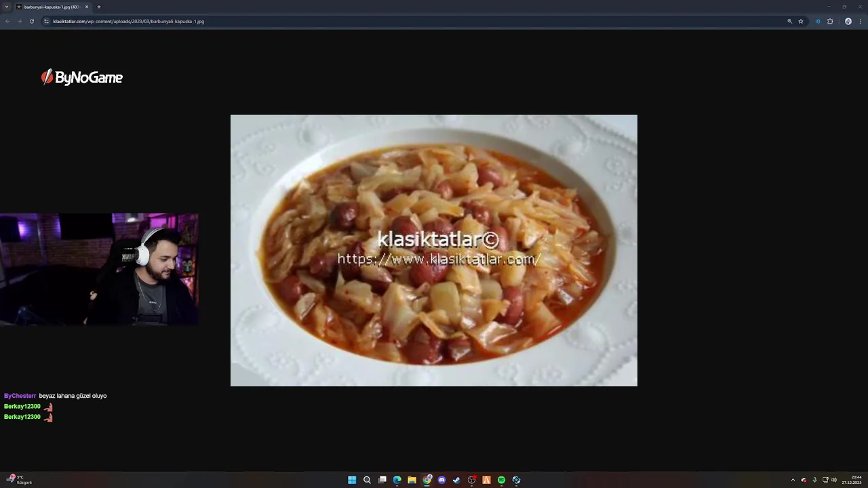868x488 pixels.
Task: Open taskbar Search
Action: (367, 480)
